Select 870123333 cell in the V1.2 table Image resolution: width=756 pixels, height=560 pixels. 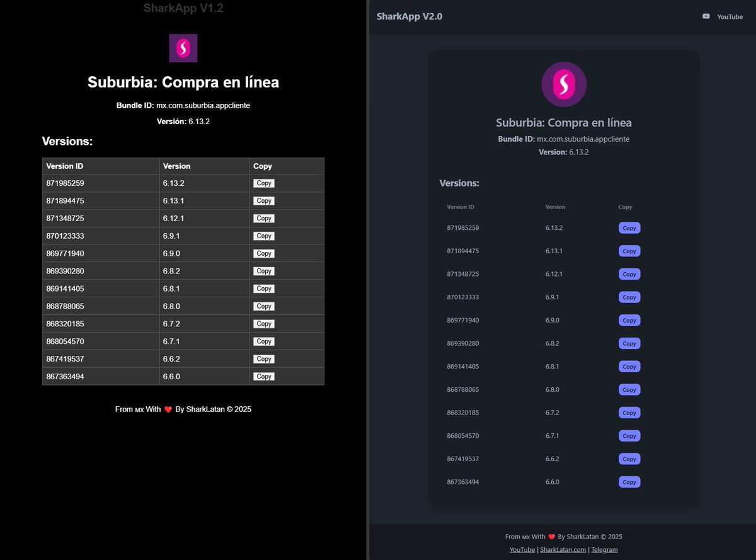[101, 236]
